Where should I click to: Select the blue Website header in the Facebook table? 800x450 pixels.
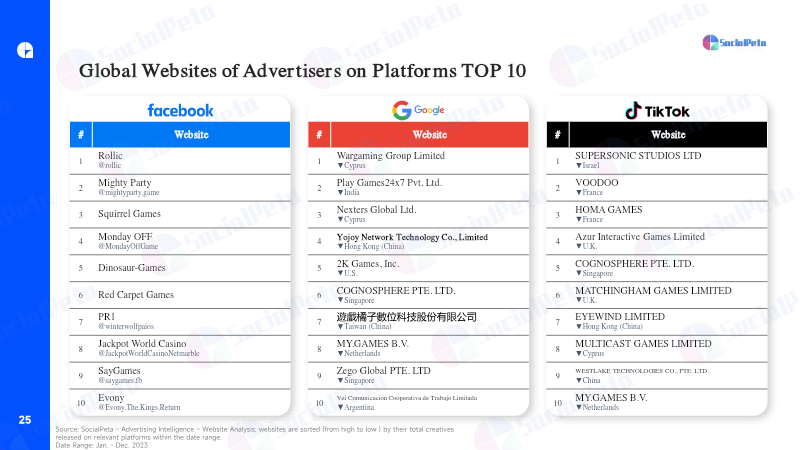(191, 135)
